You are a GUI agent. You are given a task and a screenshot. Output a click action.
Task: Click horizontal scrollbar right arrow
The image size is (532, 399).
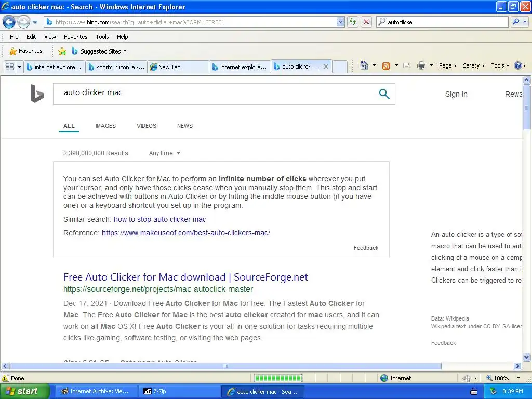click(518, 366)
